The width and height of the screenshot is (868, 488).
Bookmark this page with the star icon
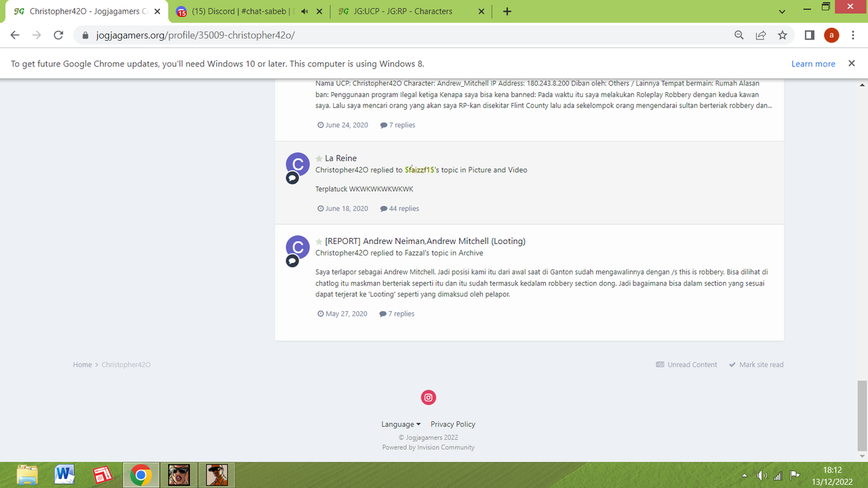[783, 35]
